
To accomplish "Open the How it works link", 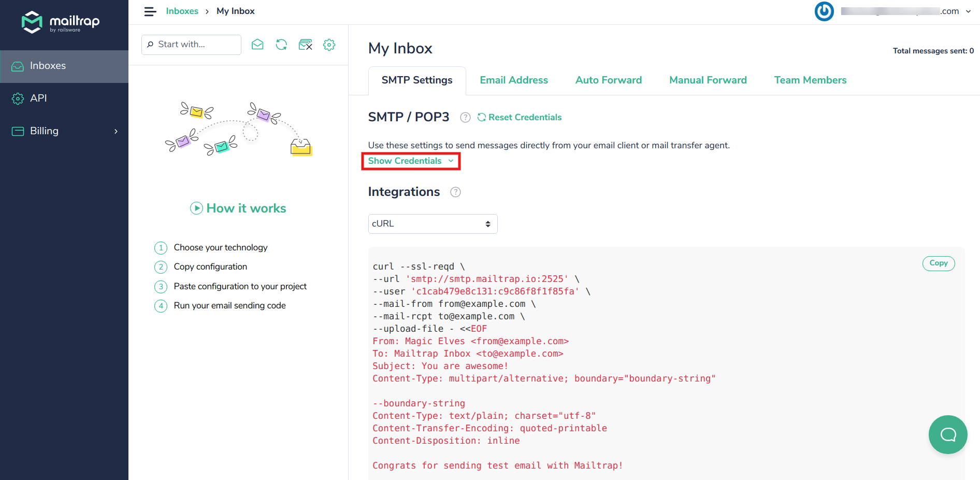I will [246, 208].
